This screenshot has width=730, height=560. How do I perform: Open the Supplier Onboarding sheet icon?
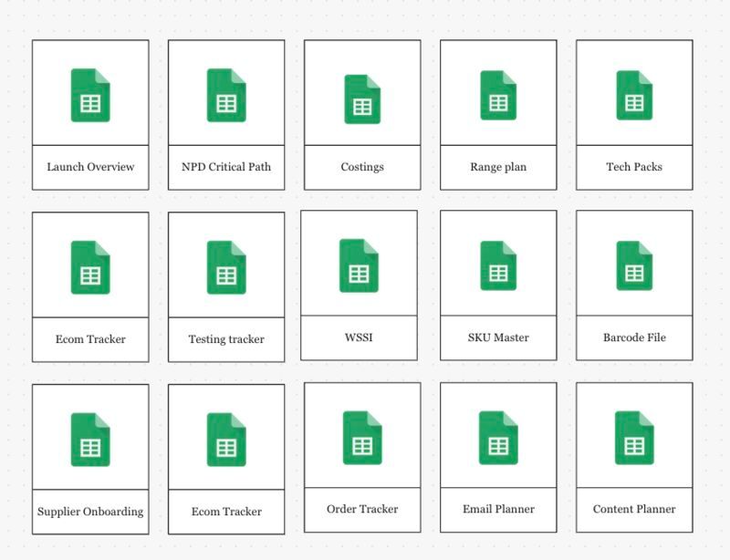pos(90,440)
